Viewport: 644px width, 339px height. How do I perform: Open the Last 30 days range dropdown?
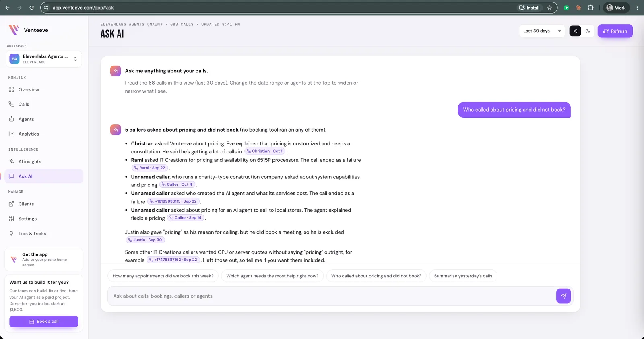[542, 31]
